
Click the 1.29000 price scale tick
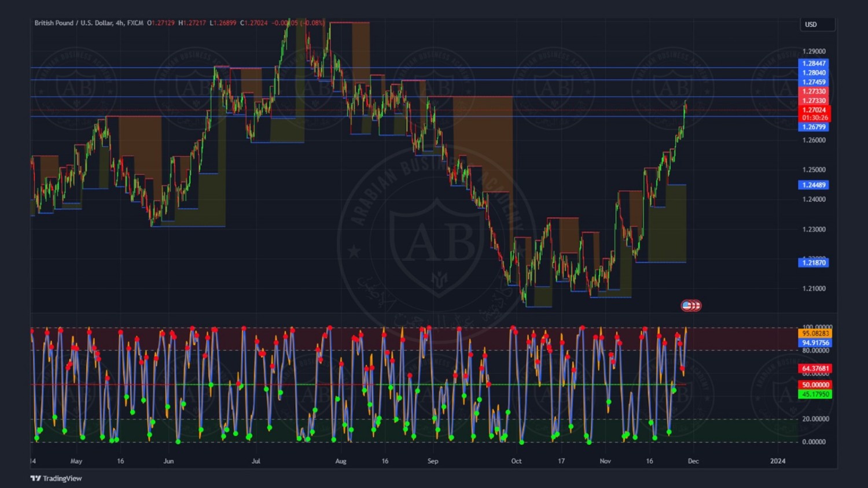tap(814, 51)
